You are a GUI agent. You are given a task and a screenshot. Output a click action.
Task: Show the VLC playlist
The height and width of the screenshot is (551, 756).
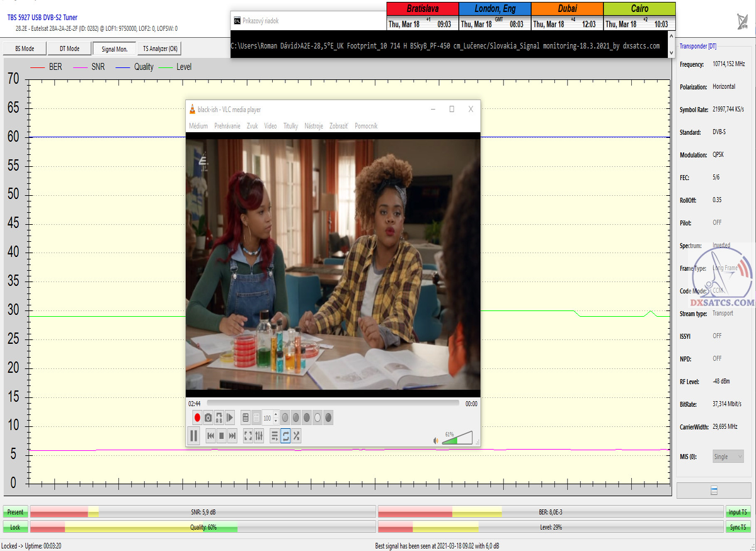275,435
